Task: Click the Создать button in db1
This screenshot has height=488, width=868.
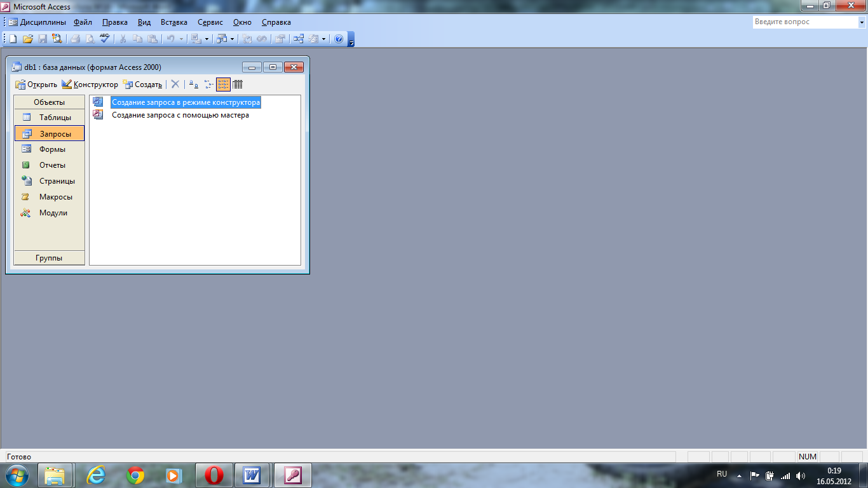Action: pos(142,84)
